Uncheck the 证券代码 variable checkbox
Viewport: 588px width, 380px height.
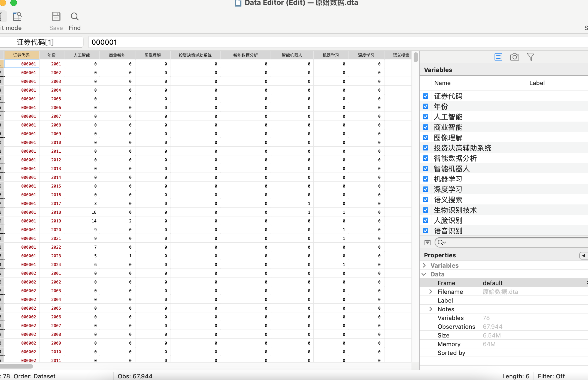[x=426, y=96]
